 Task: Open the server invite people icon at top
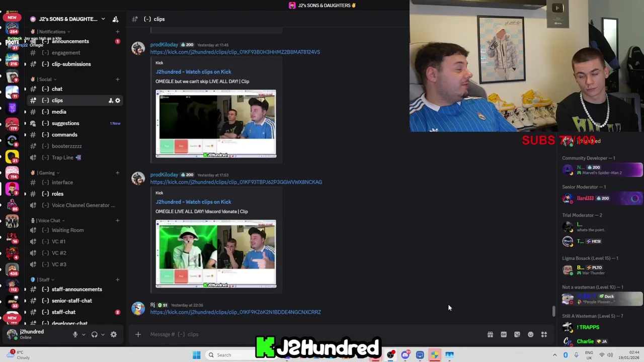point(115,19)
